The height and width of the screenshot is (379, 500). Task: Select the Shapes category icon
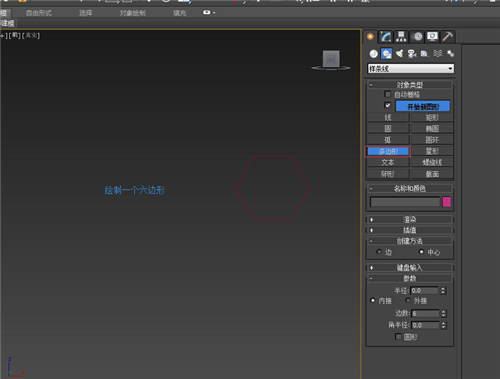[x=386, y=53]
